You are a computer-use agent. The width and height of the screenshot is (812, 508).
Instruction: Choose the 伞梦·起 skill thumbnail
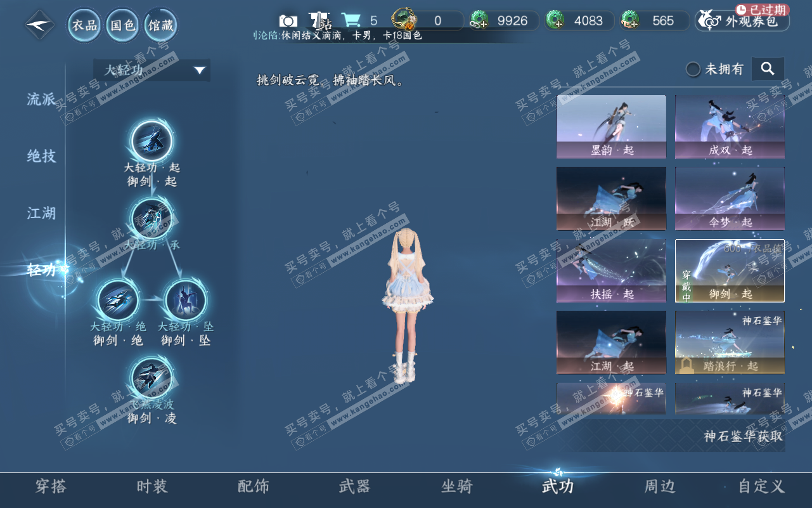click(730, 199)
